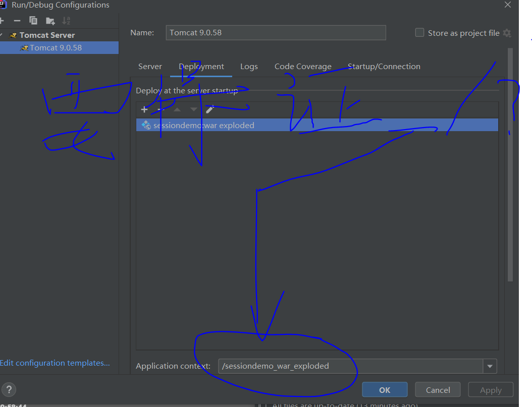This screenshot has width=532, height=407.
Task: Move the configuration into a new folder
Action: 50,21
